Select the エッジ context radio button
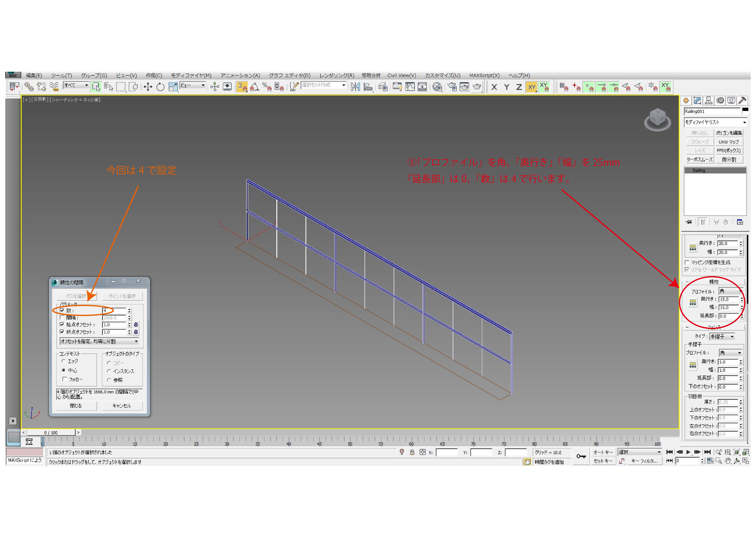Viewport: 756px width, 538px height. (64, 361)
